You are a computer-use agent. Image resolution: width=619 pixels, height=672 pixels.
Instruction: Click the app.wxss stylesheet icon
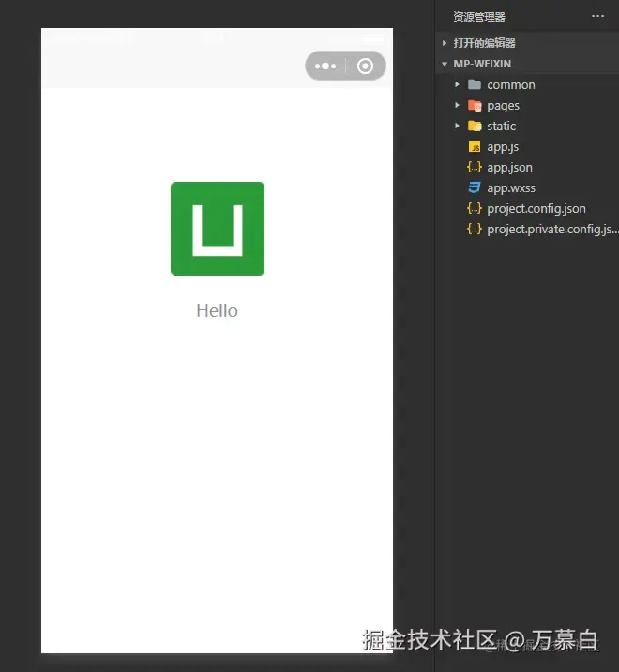475,187
